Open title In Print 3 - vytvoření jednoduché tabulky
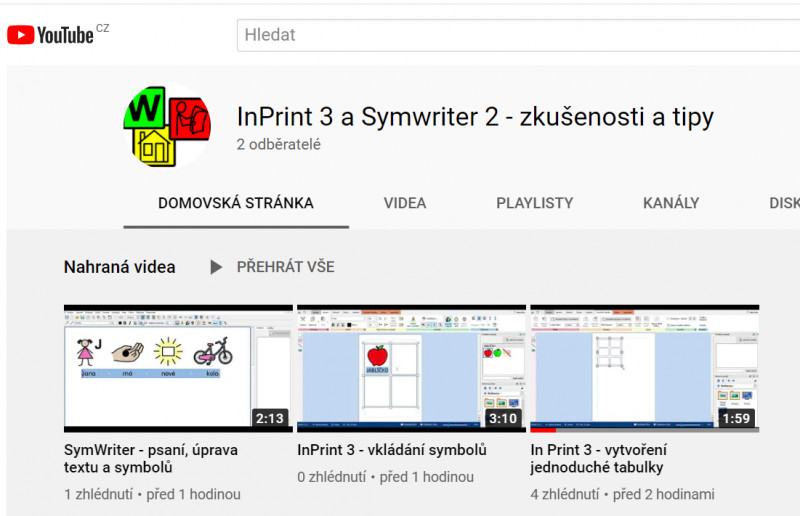 (598, 458)
